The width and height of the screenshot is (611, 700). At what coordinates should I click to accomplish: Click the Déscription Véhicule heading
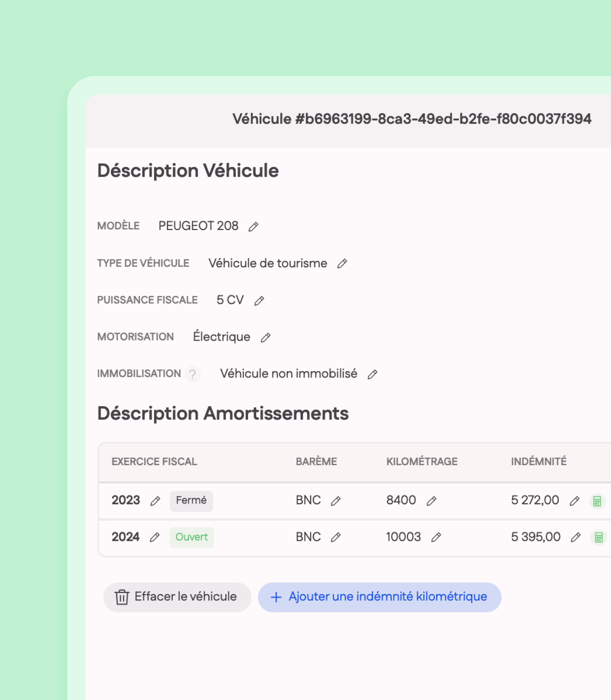188,171
